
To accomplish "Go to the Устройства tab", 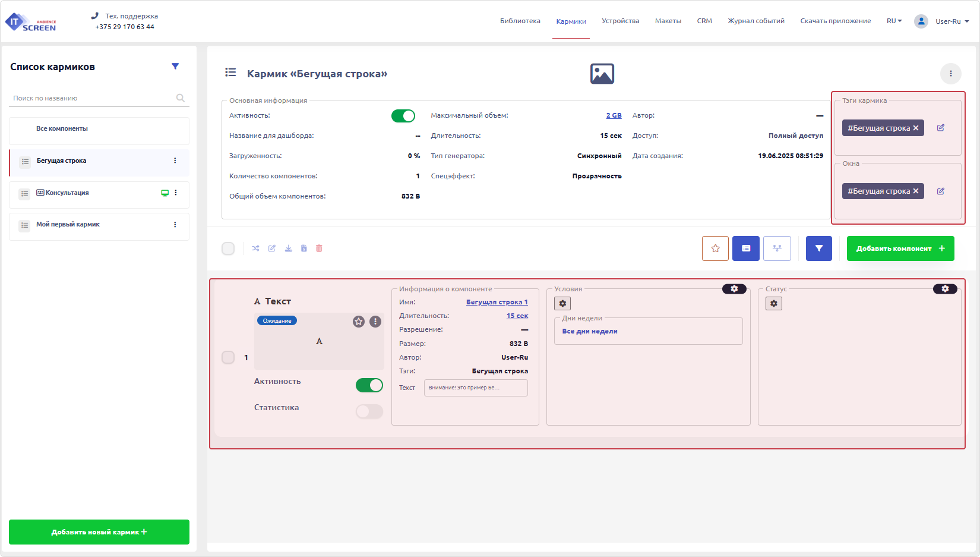I will 620,21.
